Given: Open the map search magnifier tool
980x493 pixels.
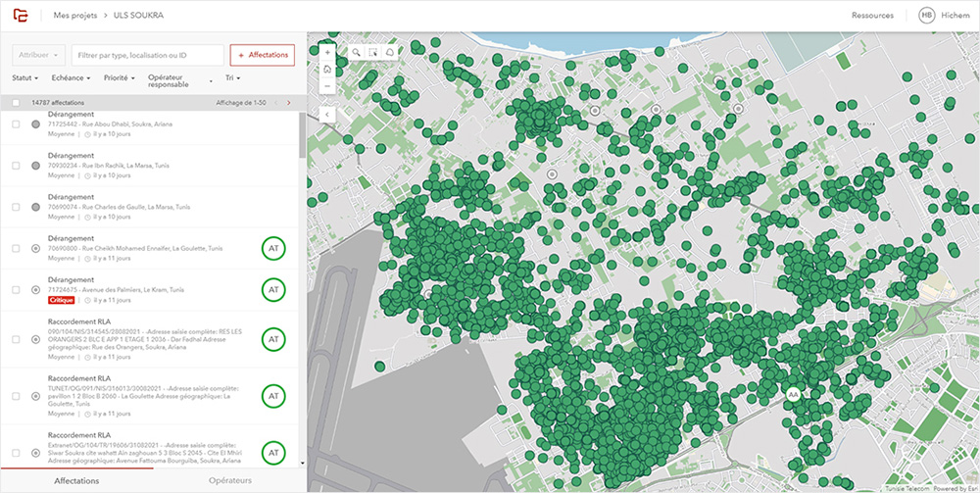Looking at the screenshot, I should point(358,52).
